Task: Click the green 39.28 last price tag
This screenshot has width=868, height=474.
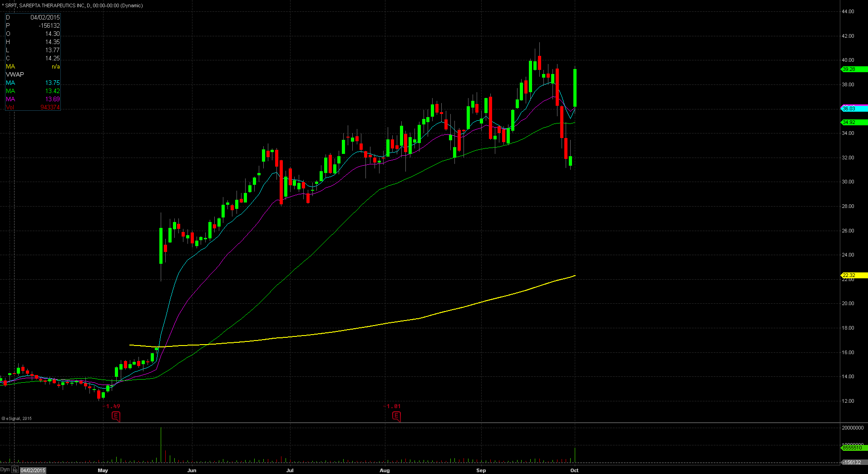Action: [854, 69]
